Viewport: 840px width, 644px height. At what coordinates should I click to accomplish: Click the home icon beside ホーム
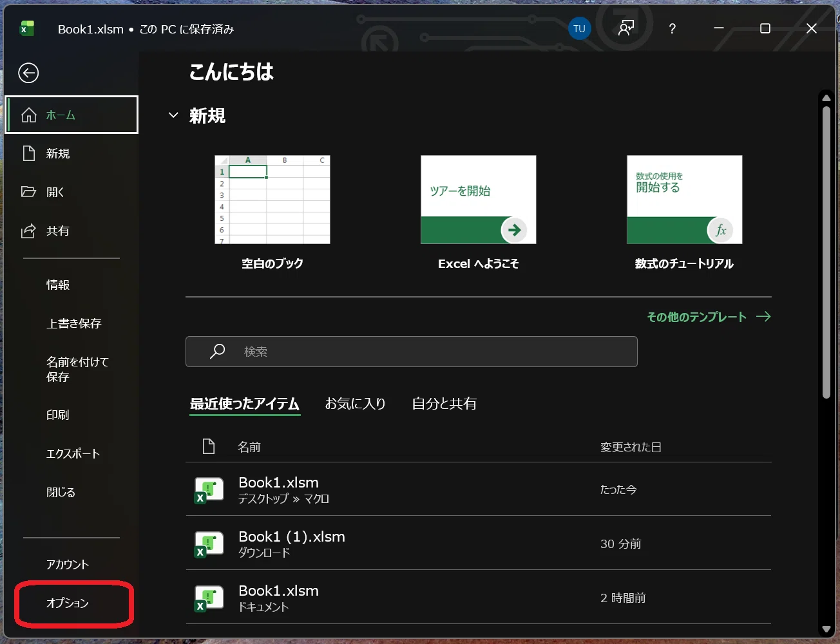29,115
